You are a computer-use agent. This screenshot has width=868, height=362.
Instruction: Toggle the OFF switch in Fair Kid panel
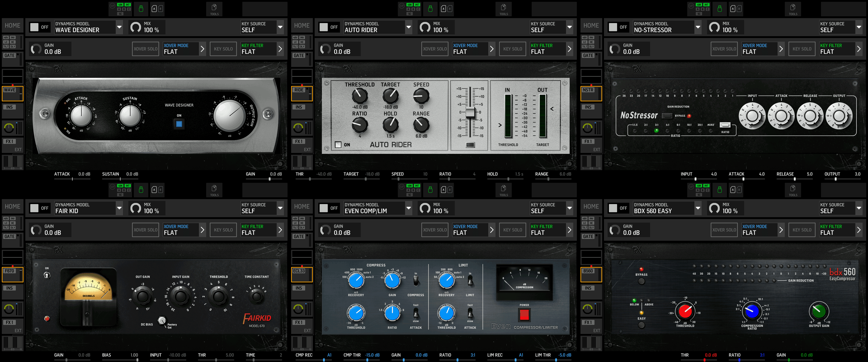[39, 208]
